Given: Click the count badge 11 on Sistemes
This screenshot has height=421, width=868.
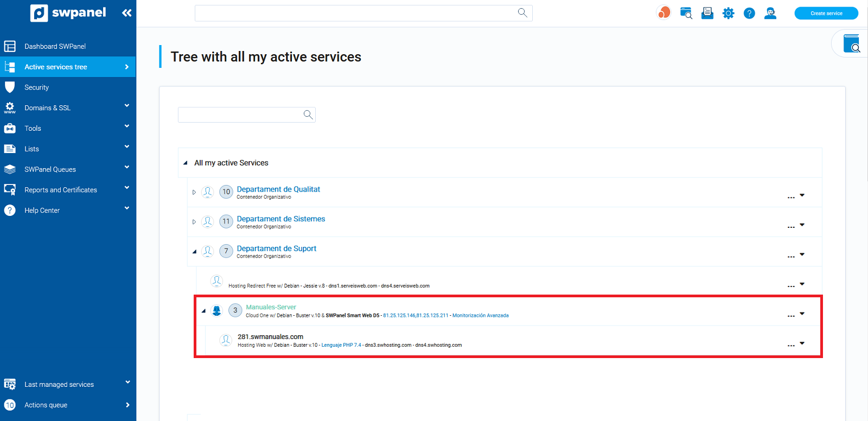Looking at the screenshot, I should point(226,221).
